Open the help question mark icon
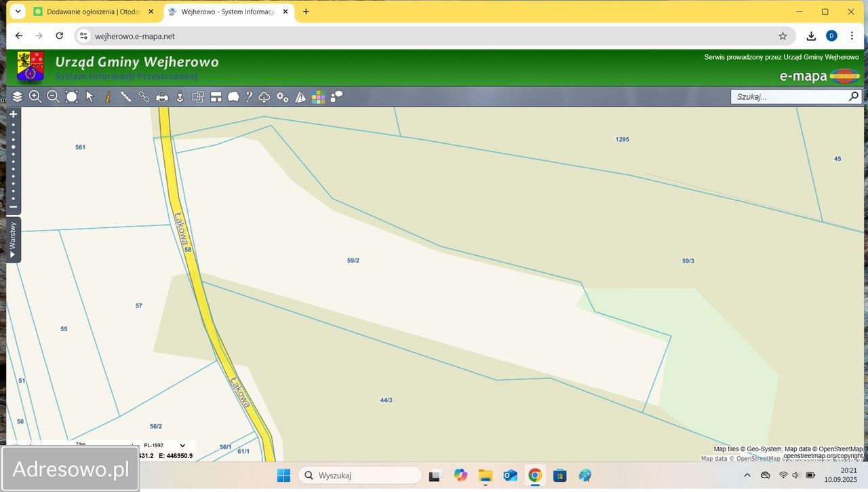Screen dimensions: 868x492 (249, 97)
